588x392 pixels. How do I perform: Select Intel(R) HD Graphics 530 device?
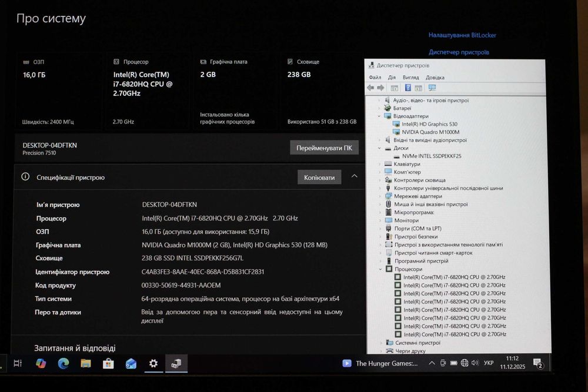(x=429, y=124)
